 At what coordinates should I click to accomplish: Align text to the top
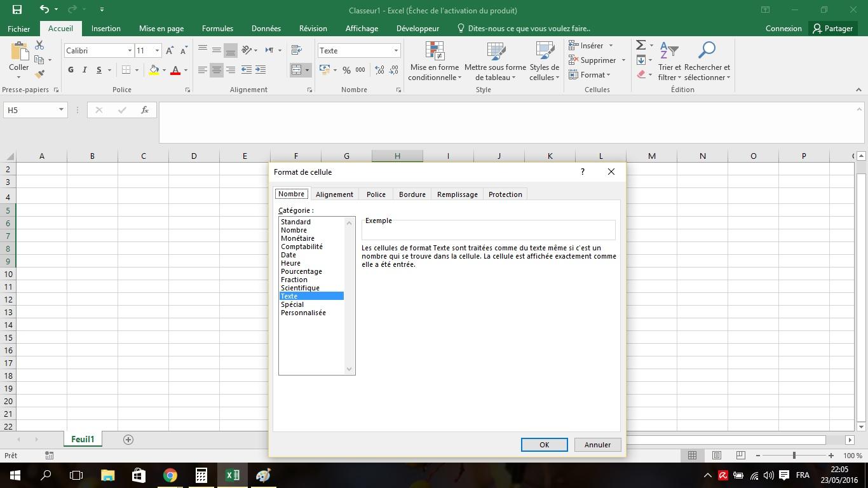point(203,50)
